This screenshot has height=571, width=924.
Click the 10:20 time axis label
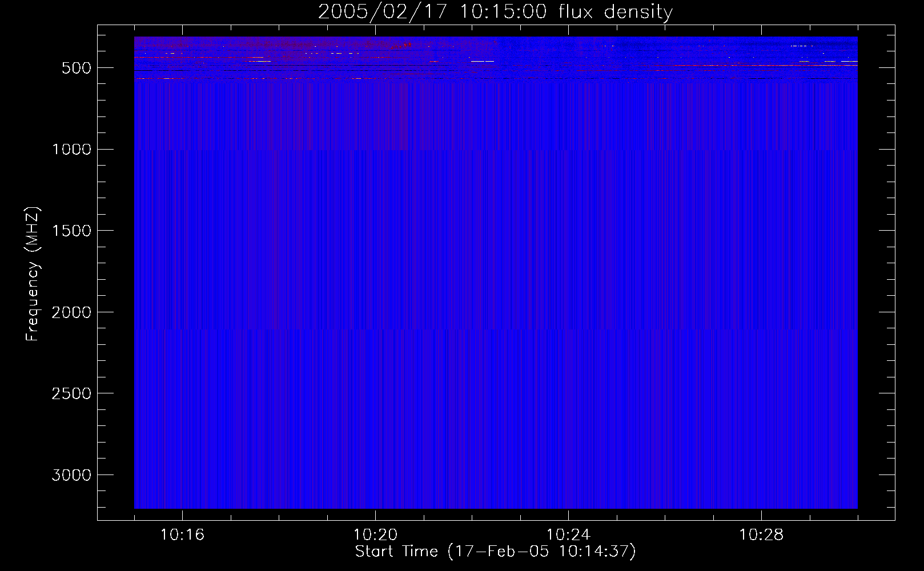[375, 535]
